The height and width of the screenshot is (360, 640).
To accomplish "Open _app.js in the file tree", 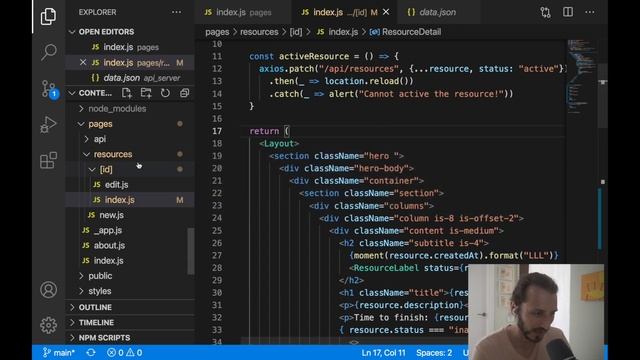I will coord(108,230).
